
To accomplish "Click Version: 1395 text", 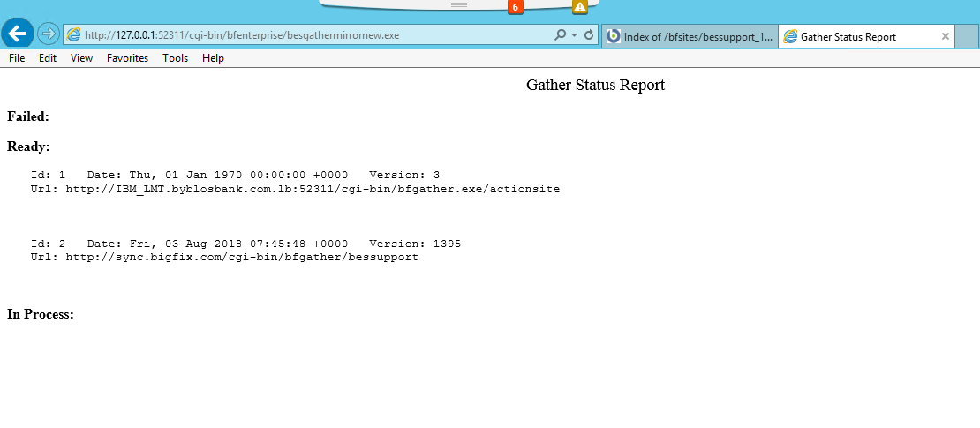I will (x=415, y=244).
